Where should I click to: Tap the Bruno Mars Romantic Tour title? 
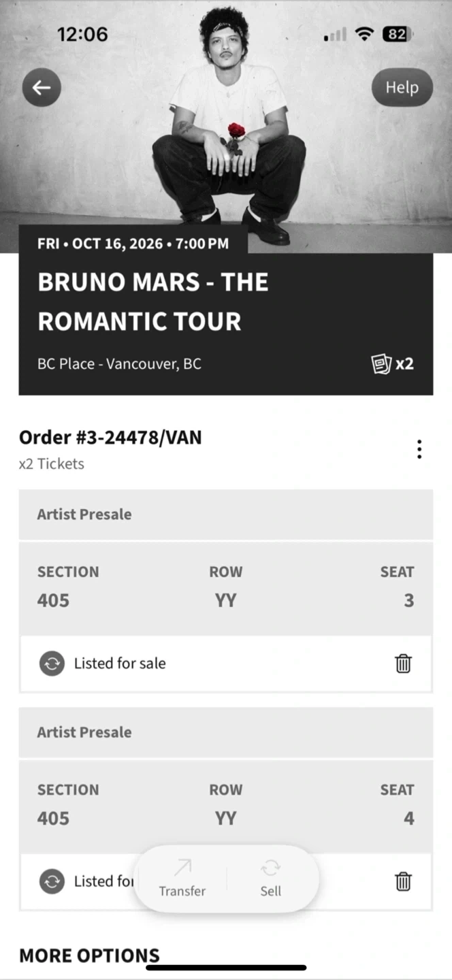pyautogui.click(x=153, y=301)
